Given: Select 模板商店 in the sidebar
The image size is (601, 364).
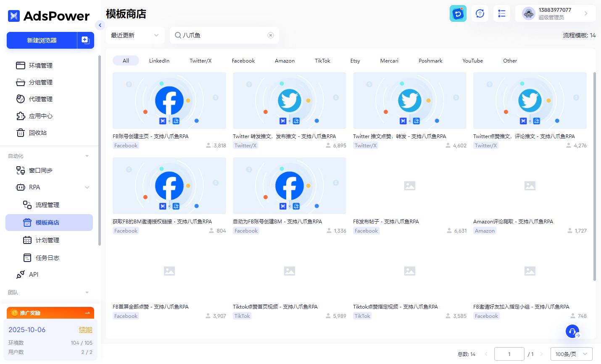Looking at the screenshot, I should click(x=49, y=223).
